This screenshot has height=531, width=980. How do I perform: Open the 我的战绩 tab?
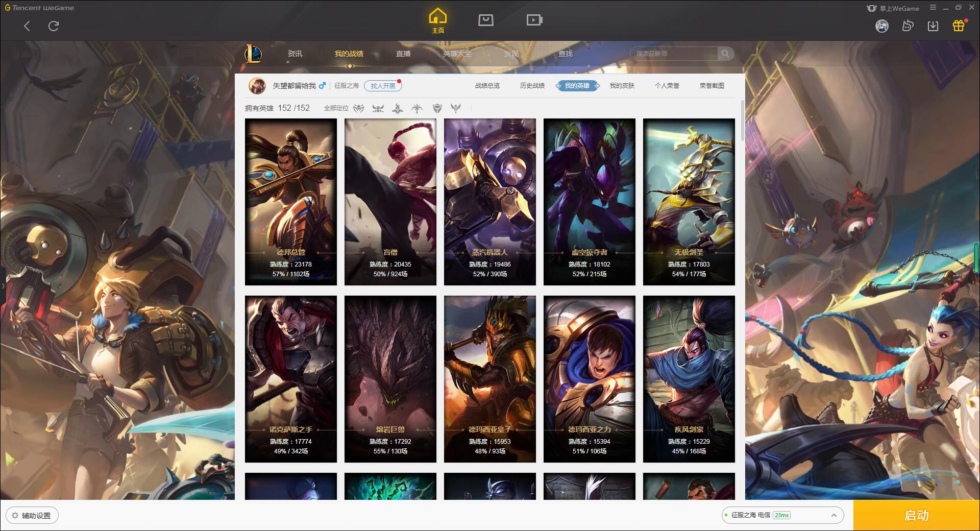pos(349,54)
